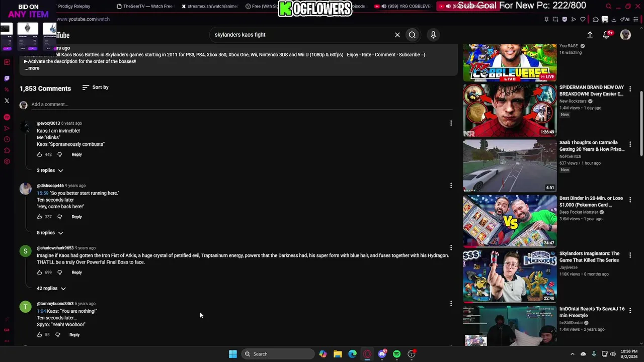This screenshot has height=362, width=644.
Task: Click the browser address bar URL
Action: pyautogui.click(x=83, y=19)
